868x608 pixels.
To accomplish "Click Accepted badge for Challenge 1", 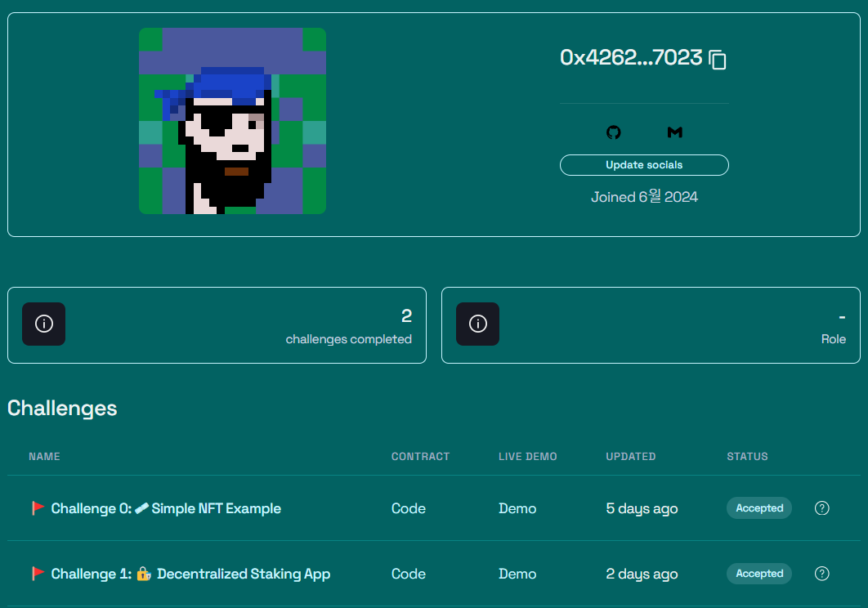I will point(759,573).
